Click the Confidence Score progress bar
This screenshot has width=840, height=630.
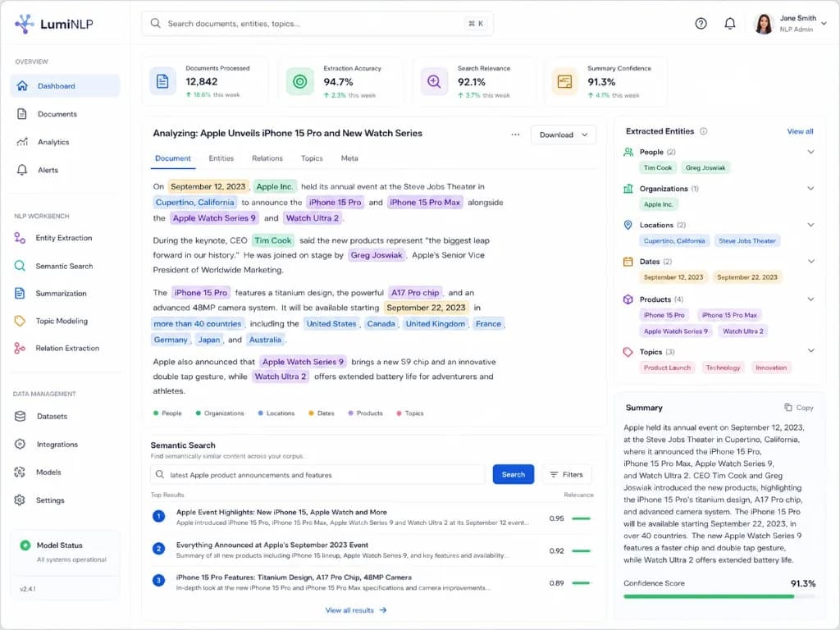pyautogui.click(x=719, y=596)
